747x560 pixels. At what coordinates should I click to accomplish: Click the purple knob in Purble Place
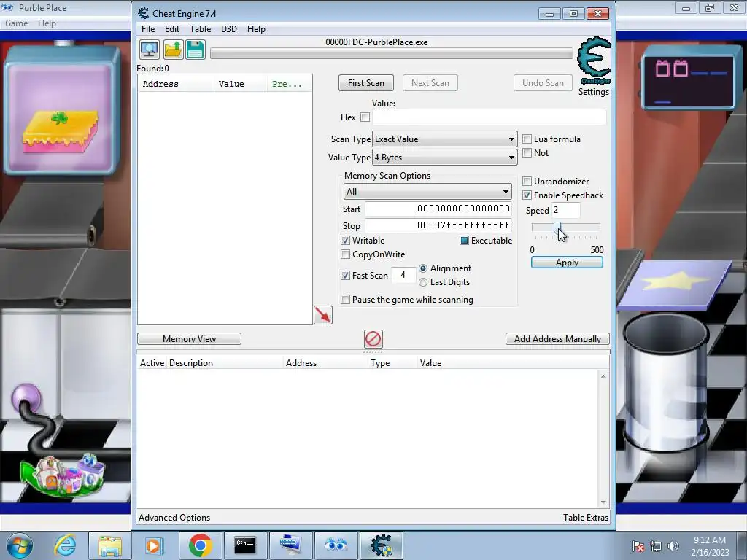point(27,399)
